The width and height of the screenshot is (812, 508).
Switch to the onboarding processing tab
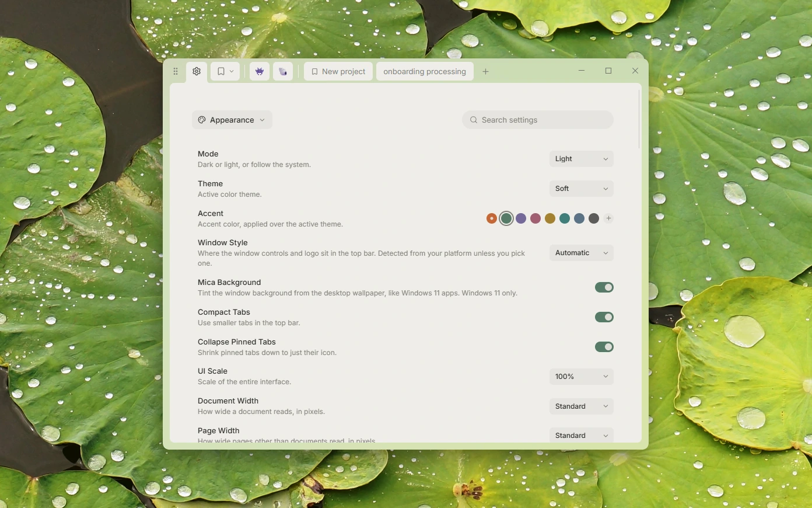coord(425,71)
